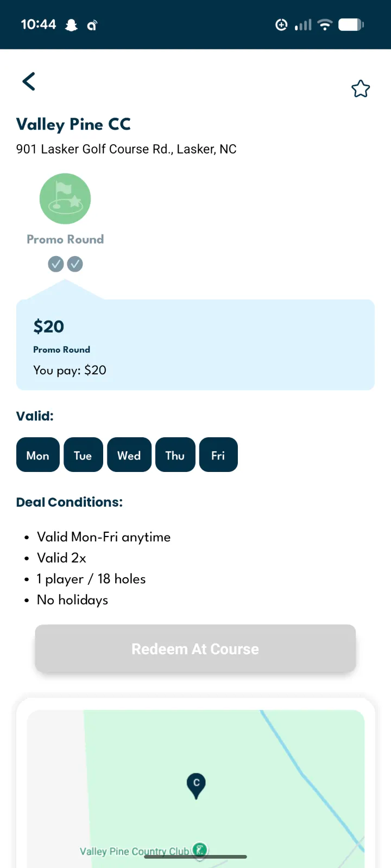Tap the back arrow icon
Screen dimensions: 391x868
coord(29,81)
